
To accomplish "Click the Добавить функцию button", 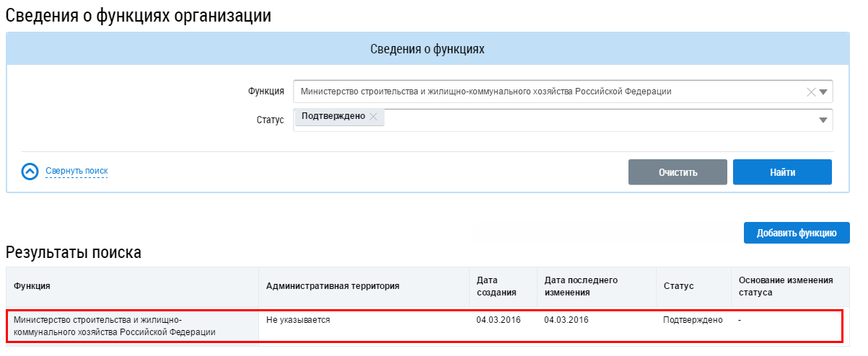I will 797,233.
